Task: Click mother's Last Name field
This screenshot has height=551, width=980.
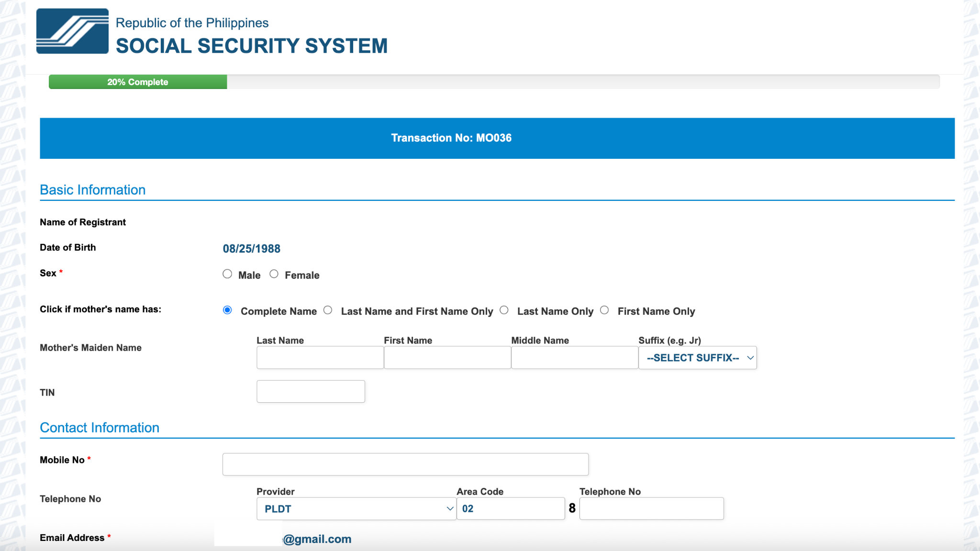Action: pos(320,358)
